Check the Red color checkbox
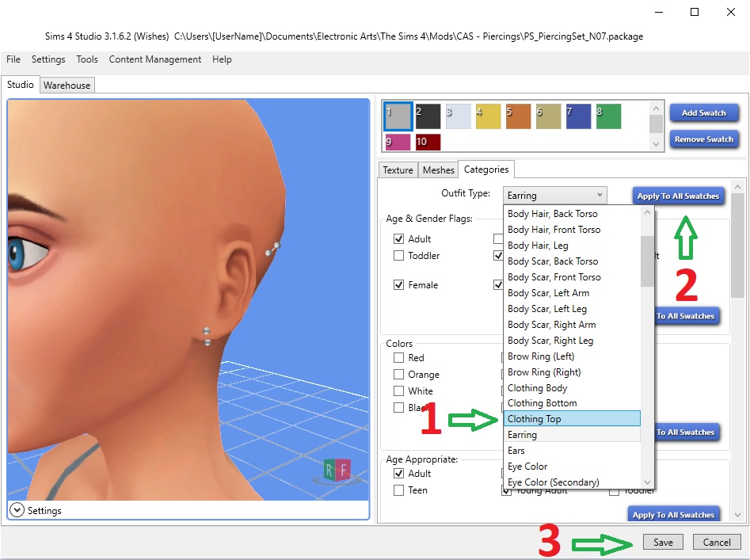The width and height of the screenshot is (750, 560). pos(398,358)
